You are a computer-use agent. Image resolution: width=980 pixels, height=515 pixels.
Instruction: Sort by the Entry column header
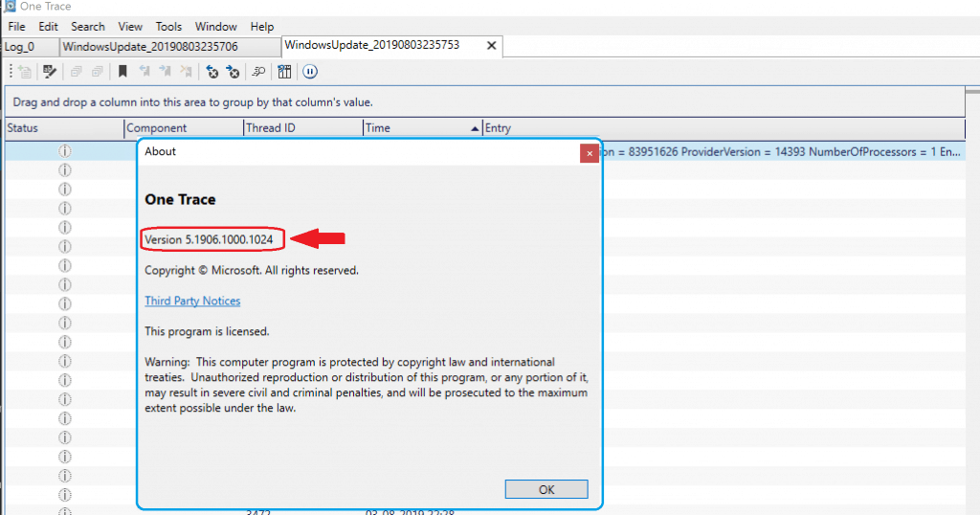click(724, 128)
